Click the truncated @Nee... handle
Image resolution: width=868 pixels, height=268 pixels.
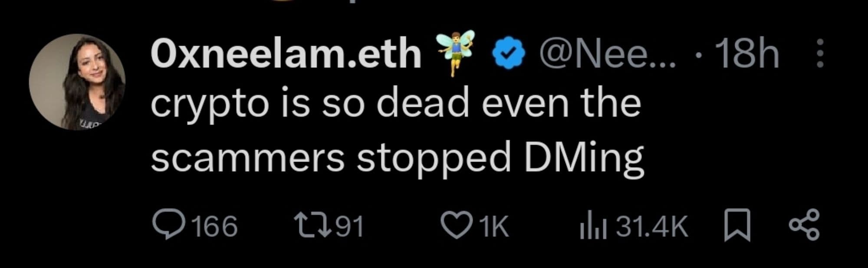(x=607, y=55)
